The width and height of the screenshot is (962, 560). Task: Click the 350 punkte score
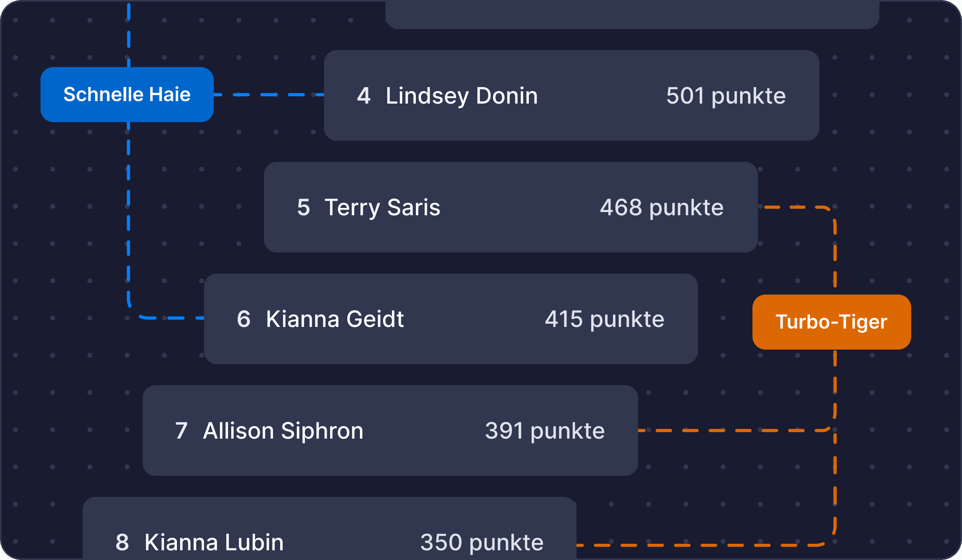pos(481,542)
